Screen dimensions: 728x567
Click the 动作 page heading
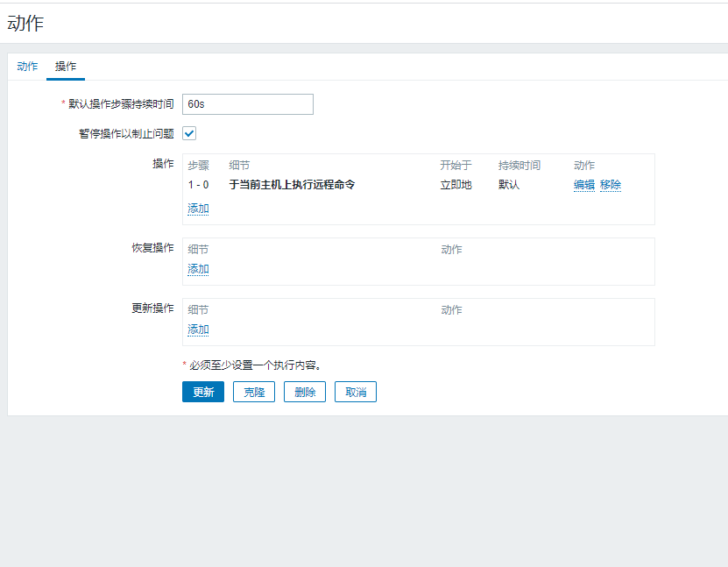tap(25, 24)
